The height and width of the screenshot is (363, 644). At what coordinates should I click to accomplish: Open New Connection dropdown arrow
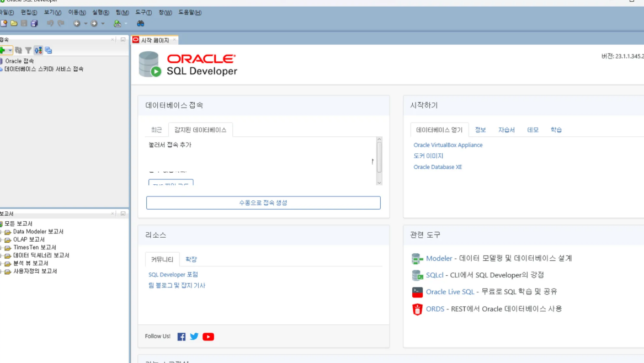click(10, 50)
